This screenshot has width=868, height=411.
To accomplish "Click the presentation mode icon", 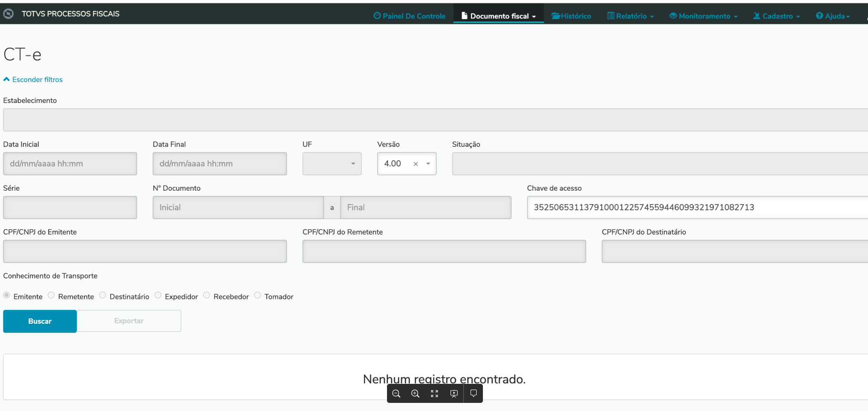I will pos(454,394).
